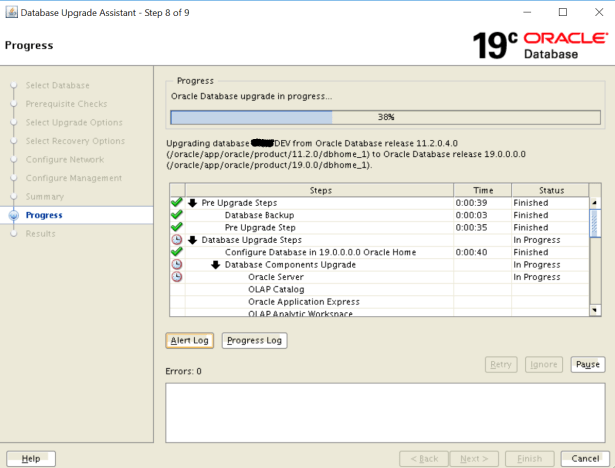
Task: Click green checkmark beside Configure Database row
Action: (x=177, y=252)
